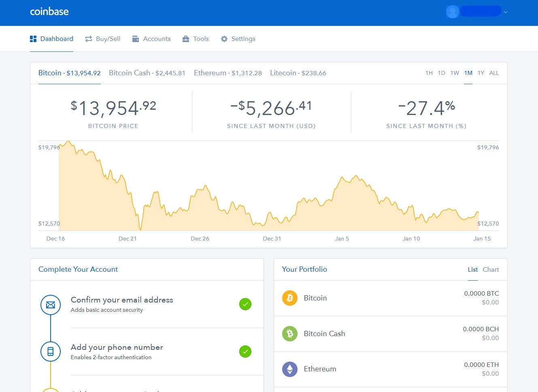Open the Buy/Sell page
The width and height of the screenshot is (538, 392).
pos(103,39)
